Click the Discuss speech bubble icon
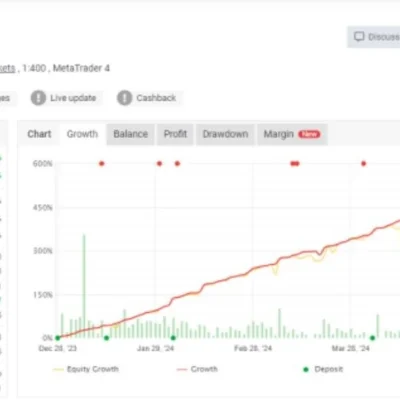400x400 pixels. pos(359,37)
